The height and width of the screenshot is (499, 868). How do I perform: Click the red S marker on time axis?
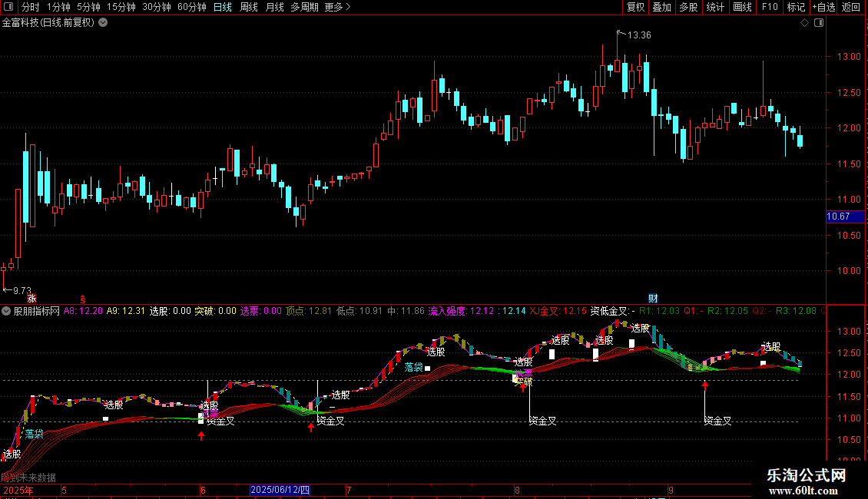coord(82,299)
